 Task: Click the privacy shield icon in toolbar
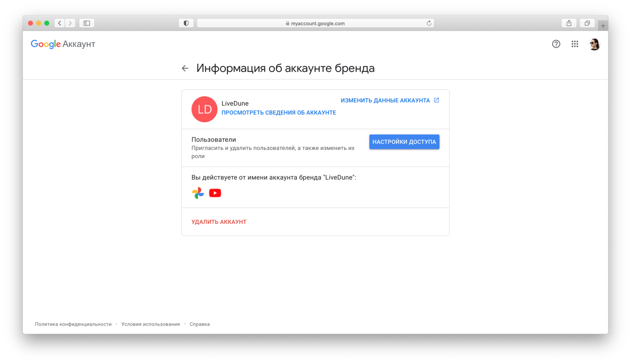click(186, 23)
